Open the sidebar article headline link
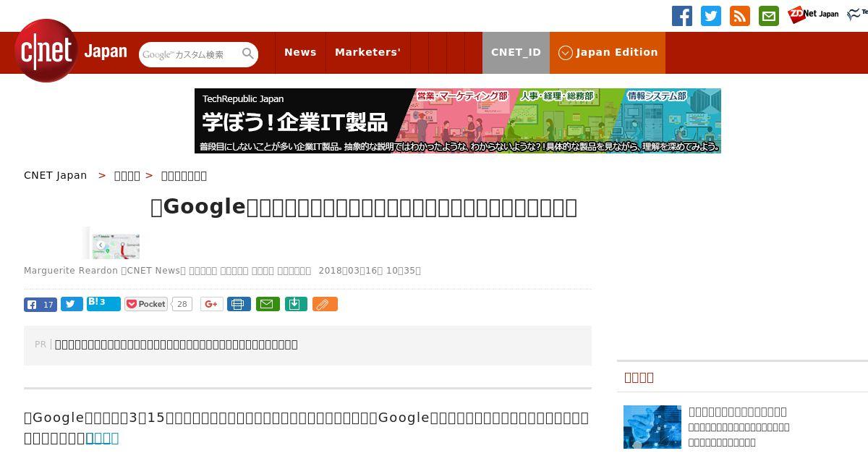This screenshot has width=868, height=456. [738, 412]
